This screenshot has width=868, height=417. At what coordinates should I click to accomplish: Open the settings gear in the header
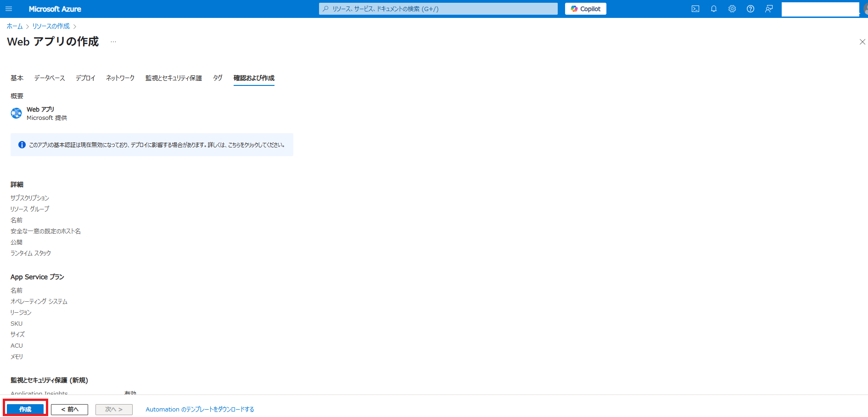pos(732,9)
